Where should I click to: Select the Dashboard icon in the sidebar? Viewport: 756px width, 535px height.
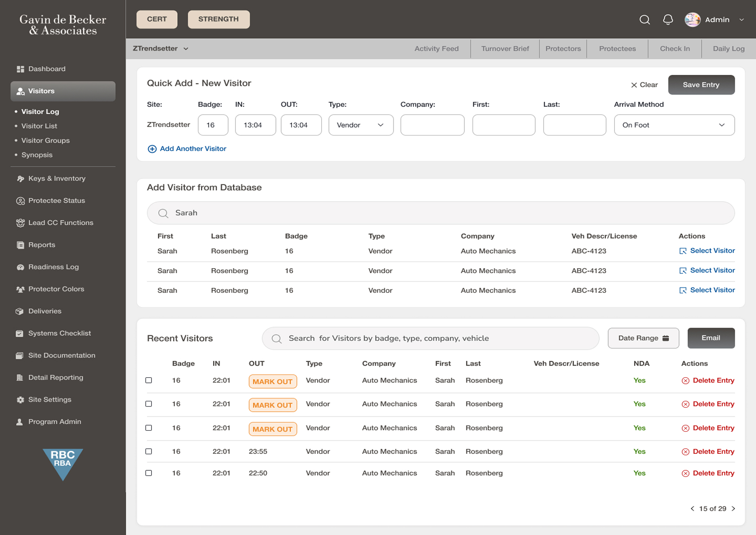[20, 69]
